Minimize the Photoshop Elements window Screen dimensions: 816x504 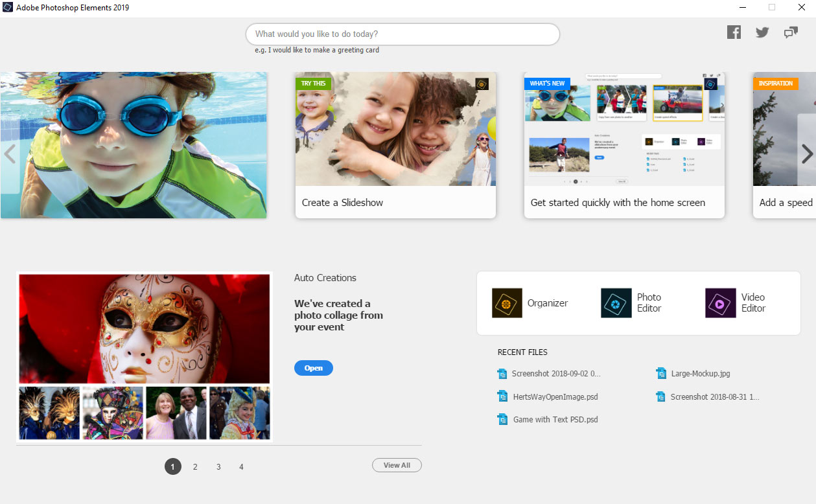tap(742, 7)
